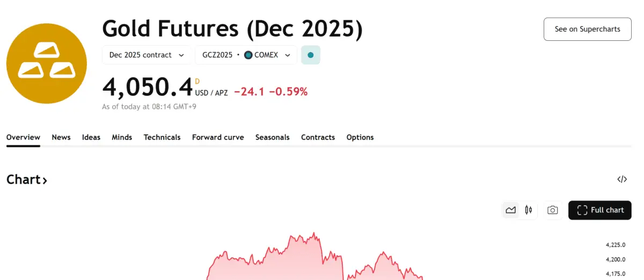Switch to candlestick chart style
The width and height of the screenshot is (644, 280).
pos(529,210)
